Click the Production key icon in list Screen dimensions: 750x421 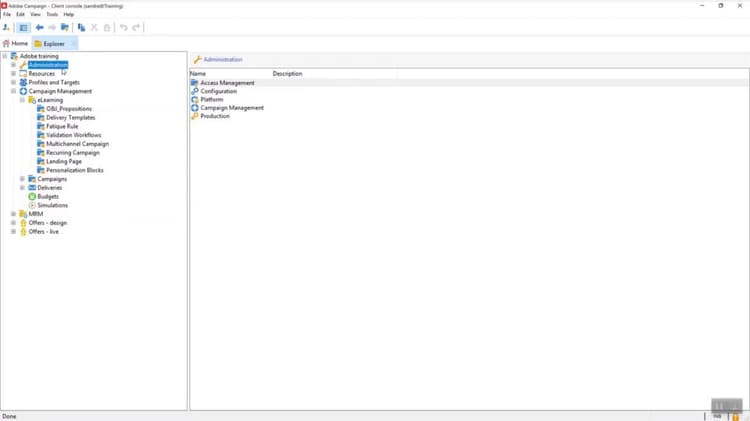(x=195, y=116)
